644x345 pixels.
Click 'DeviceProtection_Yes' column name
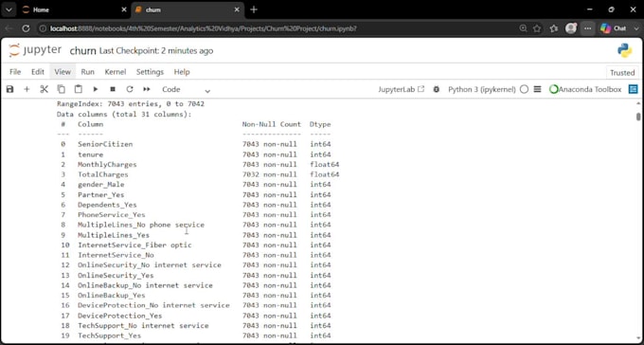pos(120,316)
